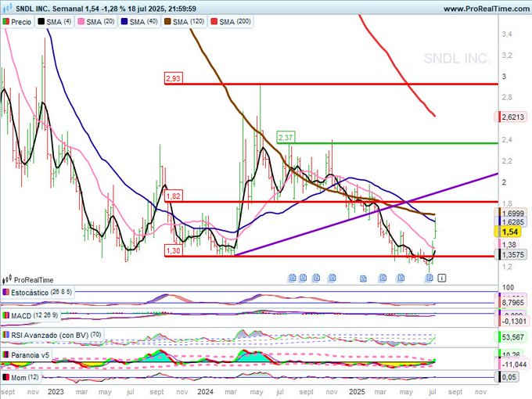
Task: Click the 3,4 price axis label
Action: (507, 34)
